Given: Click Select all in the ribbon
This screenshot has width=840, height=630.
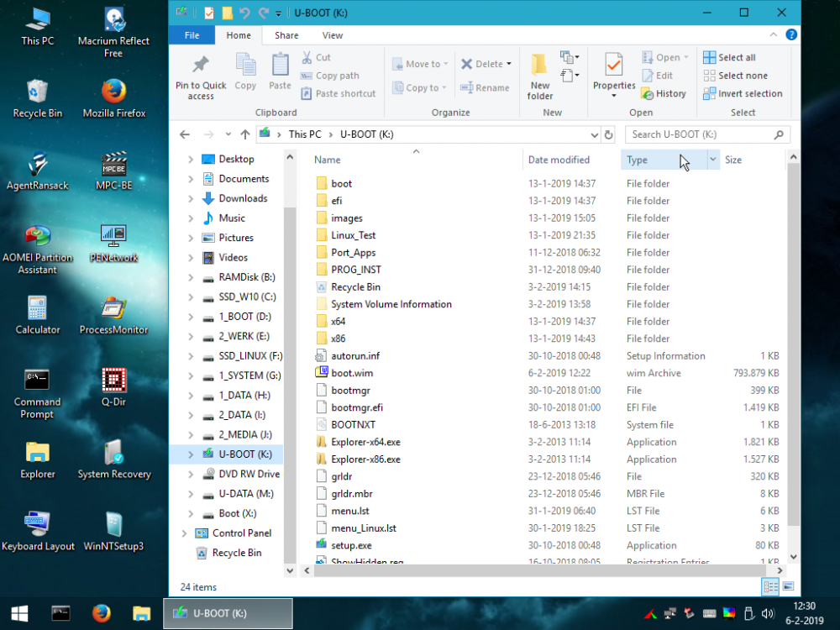Looking at the screenshot, I should [730, 56].
